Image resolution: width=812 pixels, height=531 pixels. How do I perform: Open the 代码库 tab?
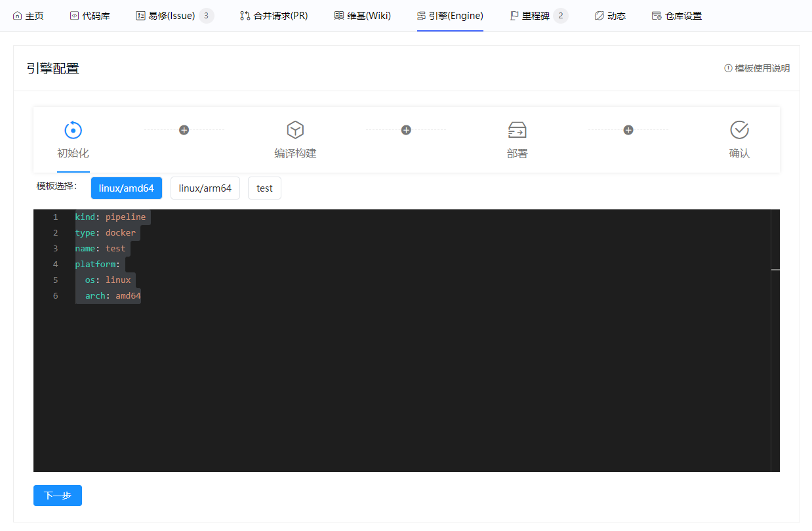coord(90,16)
